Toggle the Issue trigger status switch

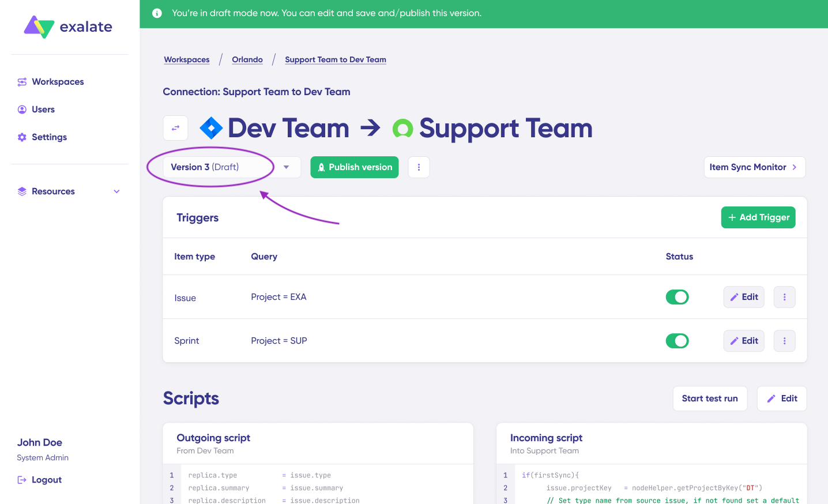[x=678, y=297]
